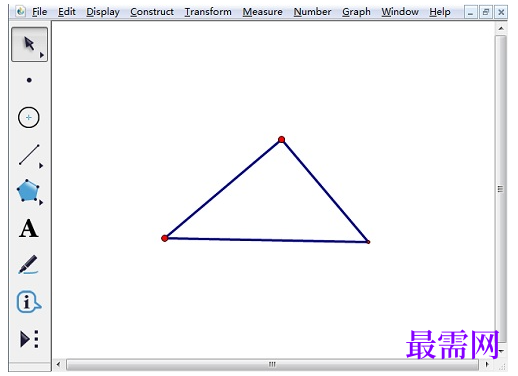
Task: Select the left side segment of triangle
Action: point(223,189)
